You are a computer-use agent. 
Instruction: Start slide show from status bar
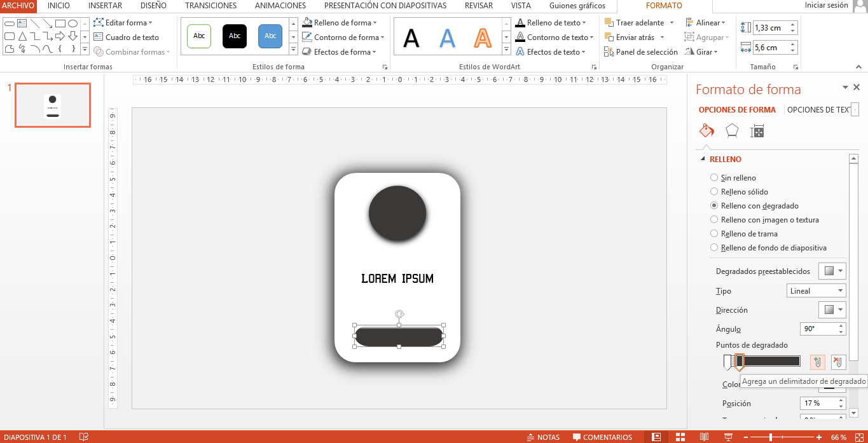[x=727, y=437]
